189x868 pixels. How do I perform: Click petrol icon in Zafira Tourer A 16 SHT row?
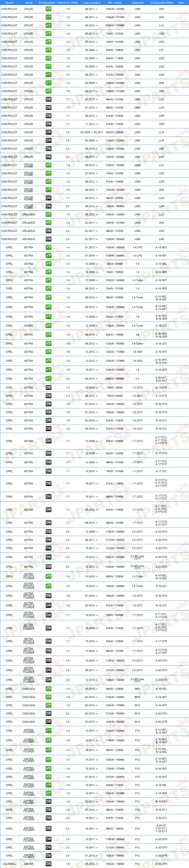coord(49,777)
